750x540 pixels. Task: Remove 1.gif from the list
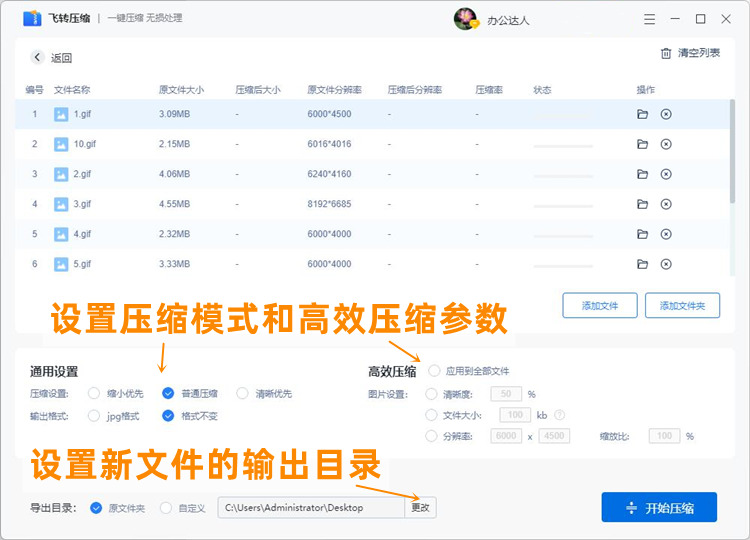666,114
